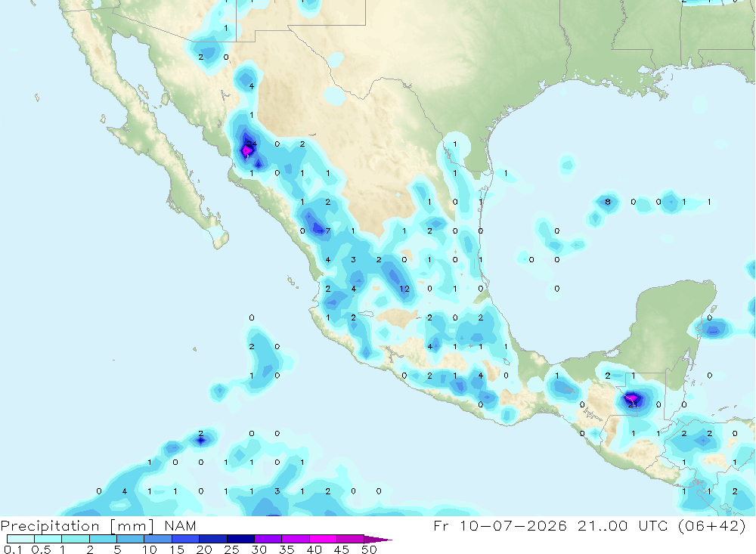The image size is (756, 554).
Task: Click the 10–15 mm legend swatch
Action: [x=158, y=539]
